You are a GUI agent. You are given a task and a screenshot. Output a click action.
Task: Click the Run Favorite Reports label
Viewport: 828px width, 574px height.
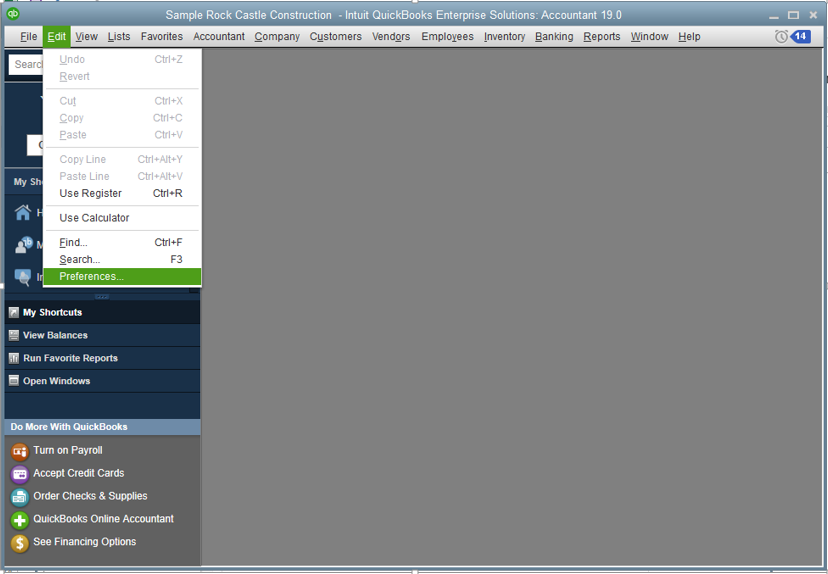point(70,358)
